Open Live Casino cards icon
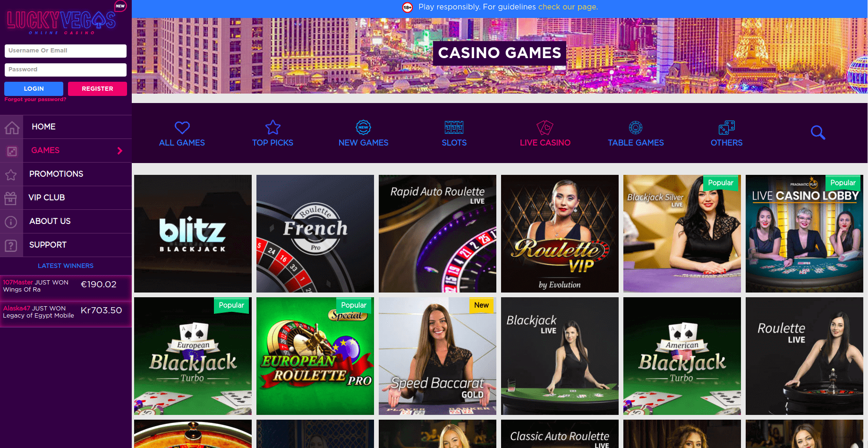The height and width of the screenshot is (448, 868). 545,128
